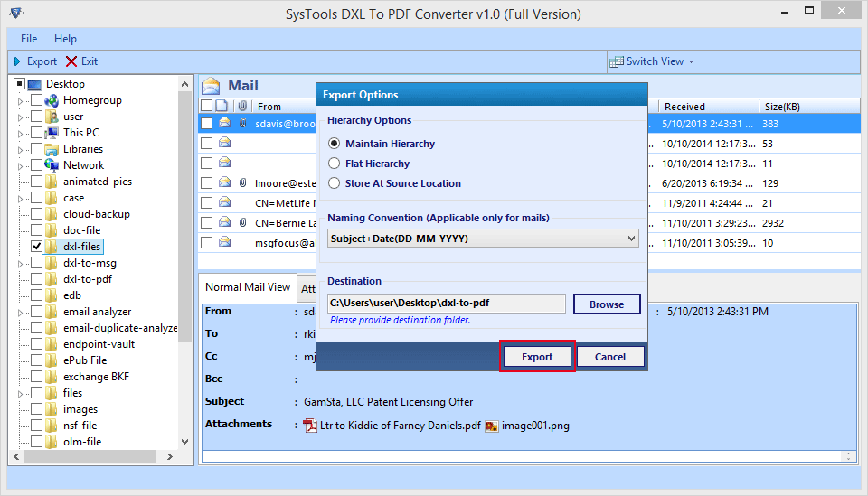Click Cancel button in dialog
The width and height of the screenshot is (868, 496).
coord(610,357)
